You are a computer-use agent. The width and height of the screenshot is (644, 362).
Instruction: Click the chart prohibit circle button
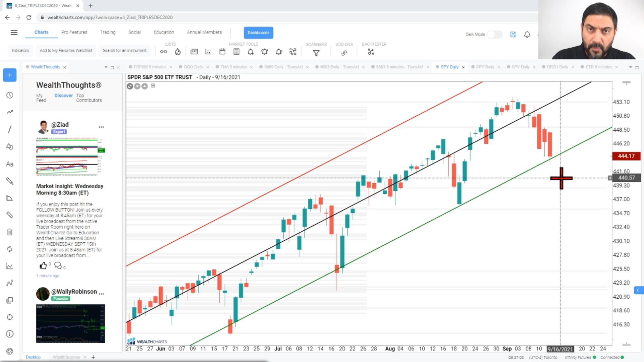(x=130, y=86)
